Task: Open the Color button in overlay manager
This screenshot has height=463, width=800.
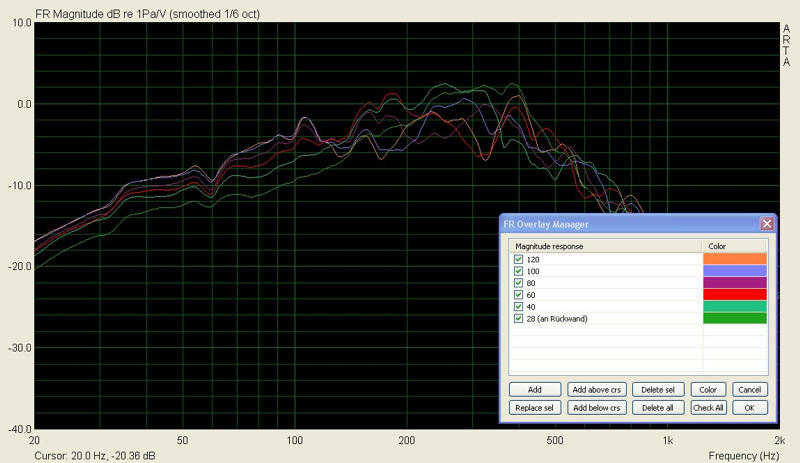Action: click(x=707, y=389)
